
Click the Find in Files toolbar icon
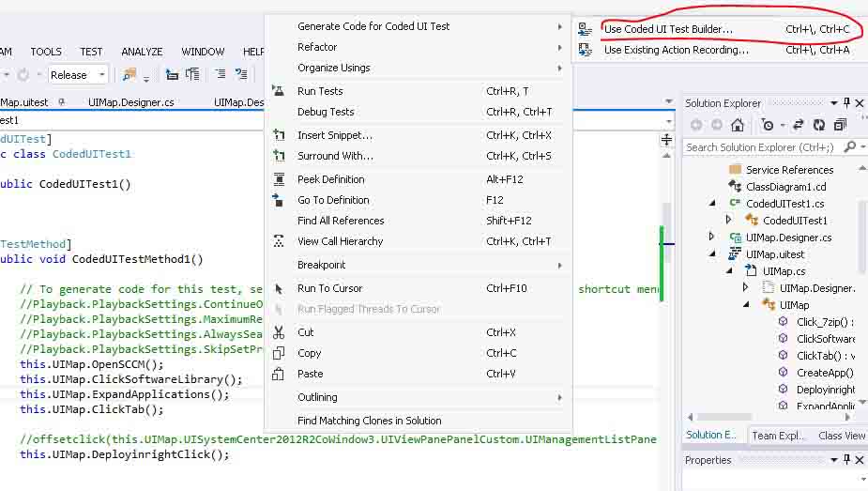click(129, 75)
